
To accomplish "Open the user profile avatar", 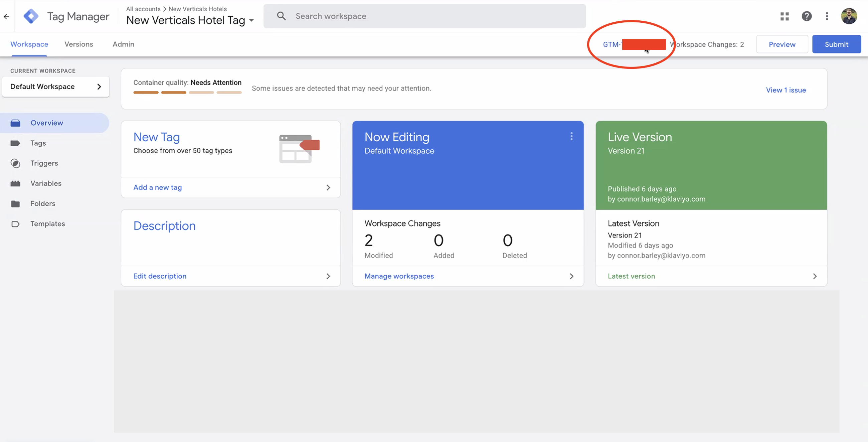I will pyautogui.click(x=848, y=16).
